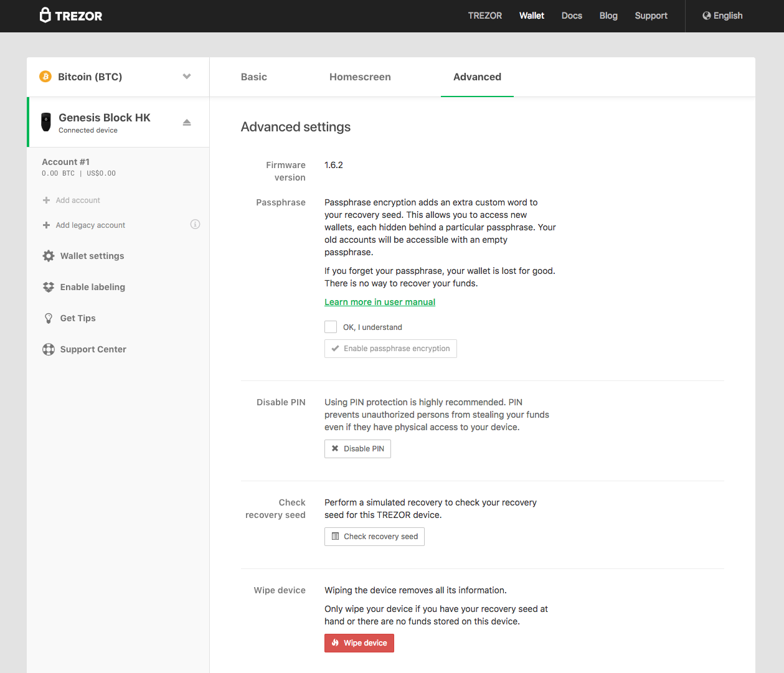
Task: Click the eject icon beside Genesis Block HK
Action: pyautogui.click(x=187, y=123)
